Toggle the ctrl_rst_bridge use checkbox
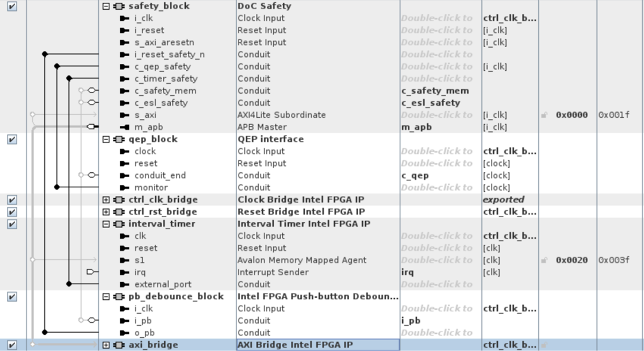644x351 pixels. pyautogui.click(x=12, y=212)
